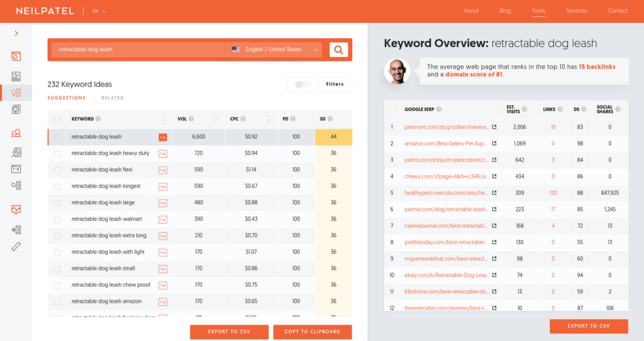Screen dimensions: 644x341
Task: Open the Blog menu item
Action: (x=505, y=11)
